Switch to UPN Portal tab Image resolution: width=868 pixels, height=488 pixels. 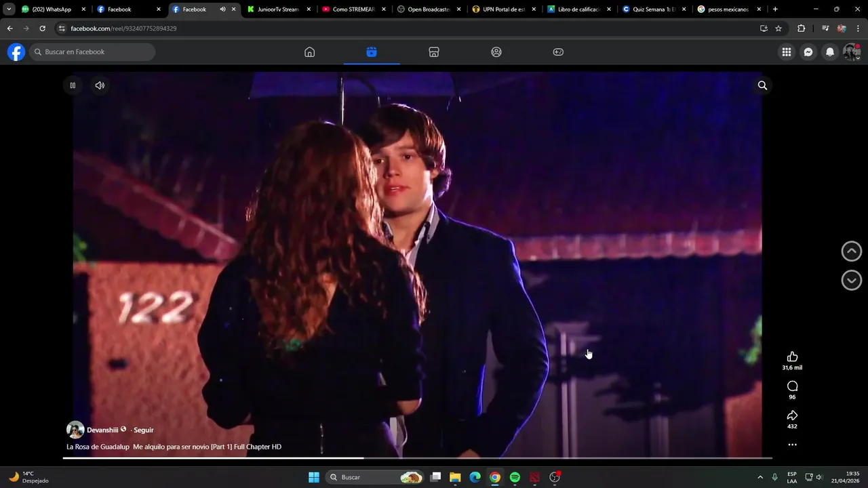tap(503, 9)
